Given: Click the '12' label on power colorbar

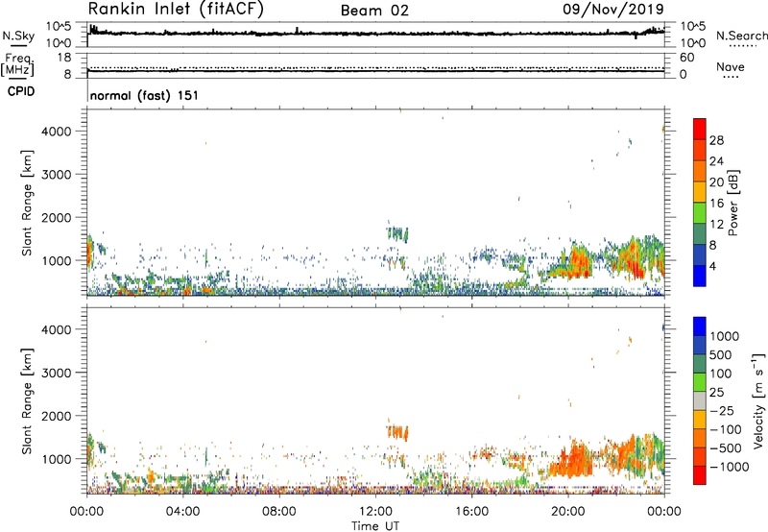Looking at the screenshot, I should pyautogui.click(x=716, y=224).
